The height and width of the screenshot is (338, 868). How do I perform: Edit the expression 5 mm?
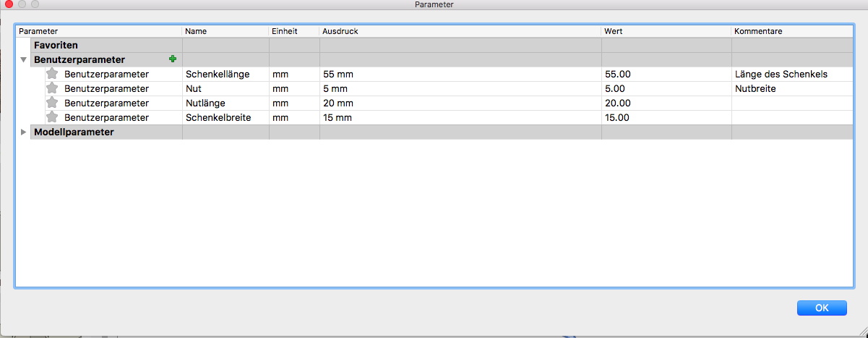click(460, 88)
